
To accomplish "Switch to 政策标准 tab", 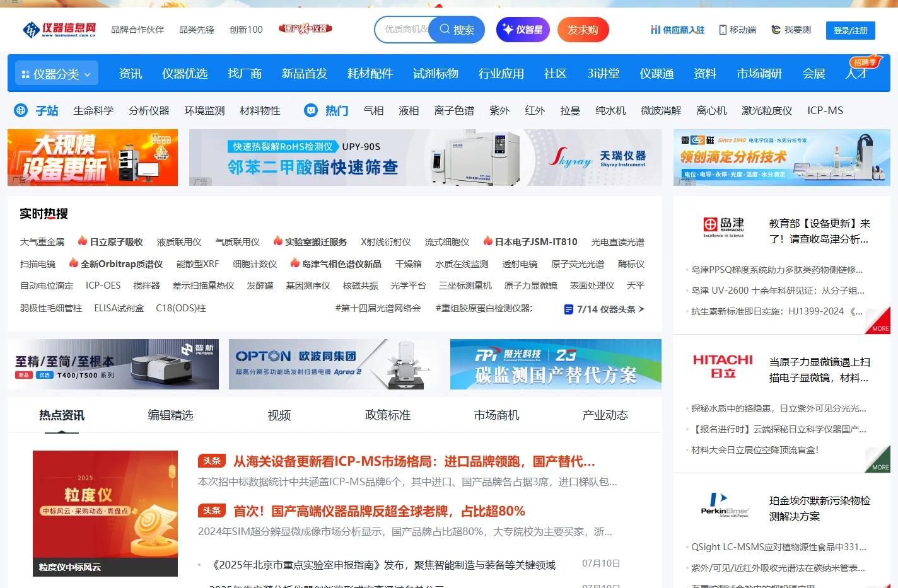I will click(388, 415).
